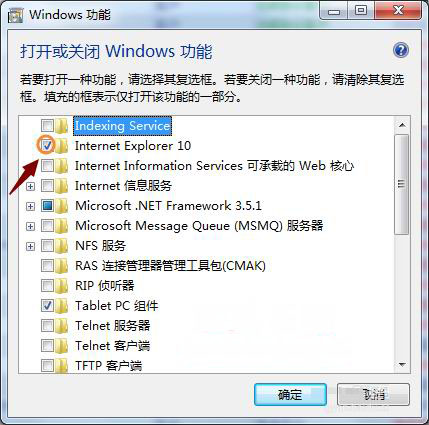Click folder icon beside Microsoft .NET Framework 3.5.1

coord(62,206)
